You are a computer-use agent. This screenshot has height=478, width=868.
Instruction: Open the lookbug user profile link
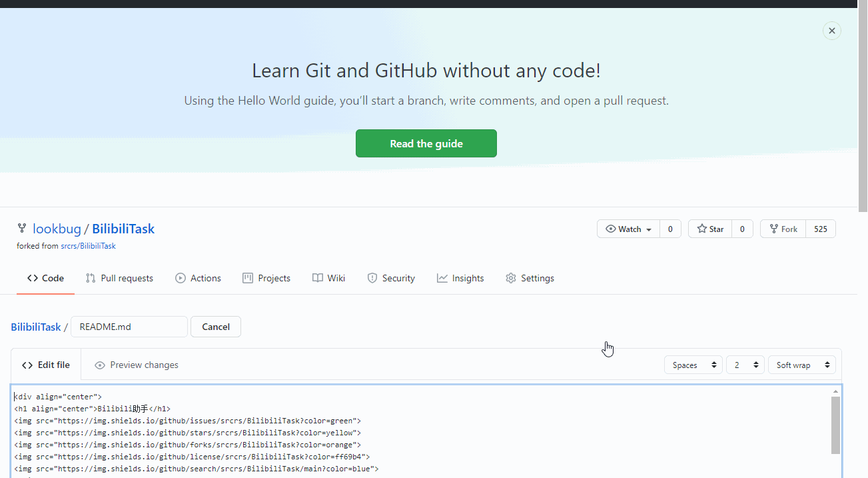(57, 229)
